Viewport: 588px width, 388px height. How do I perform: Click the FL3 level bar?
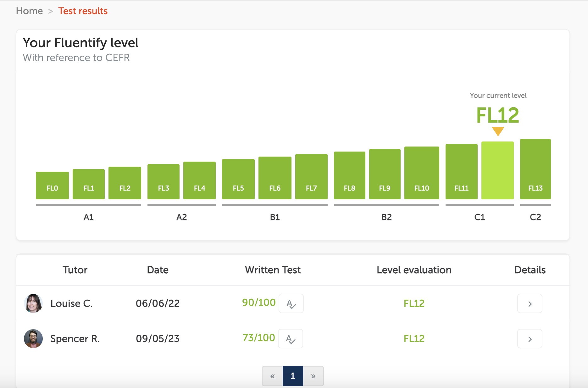164,182
